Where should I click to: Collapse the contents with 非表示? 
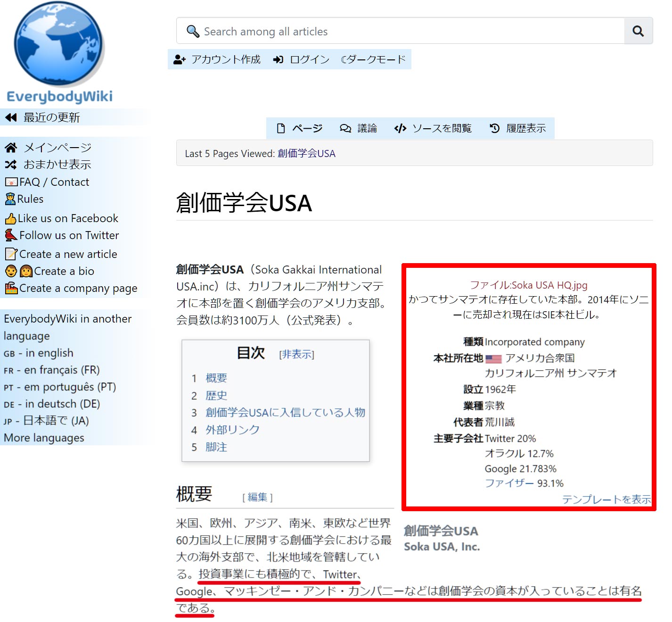coord(296,354)
